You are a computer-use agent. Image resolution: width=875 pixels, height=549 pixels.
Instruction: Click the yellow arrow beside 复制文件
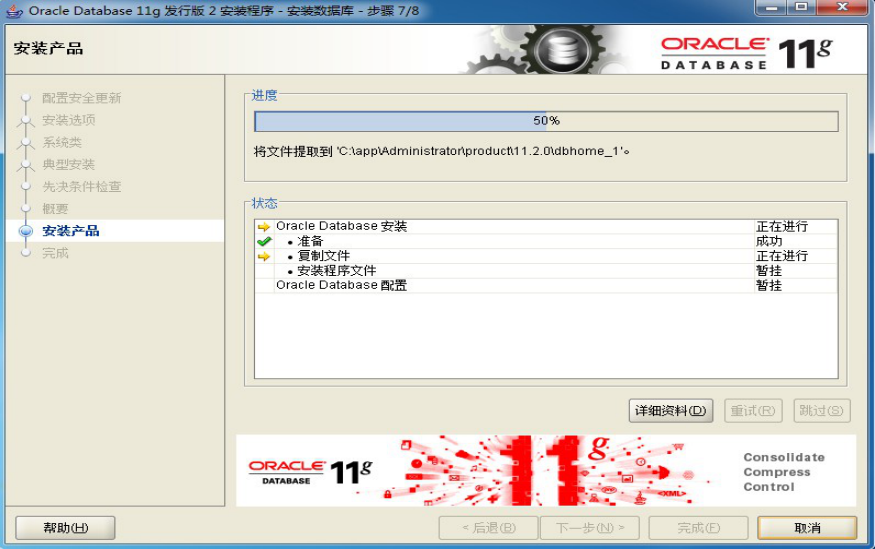(264, 257)
